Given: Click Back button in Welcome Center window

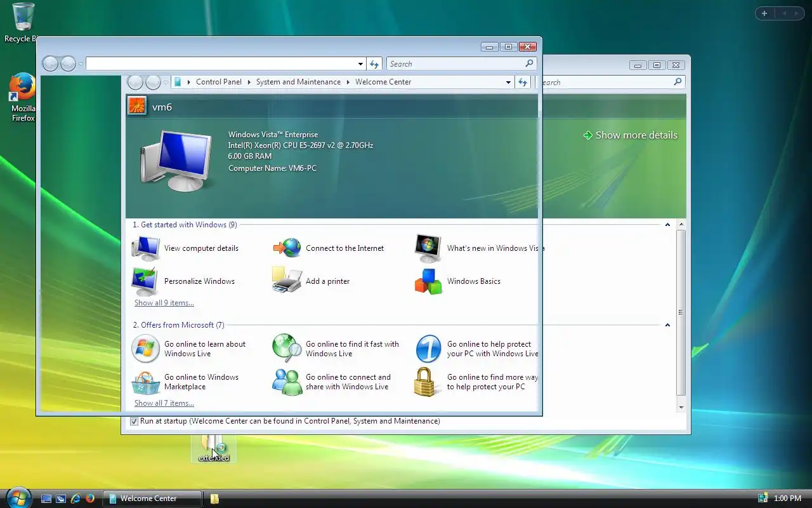Looking at the screenshot, I should (x=135, y=82).
